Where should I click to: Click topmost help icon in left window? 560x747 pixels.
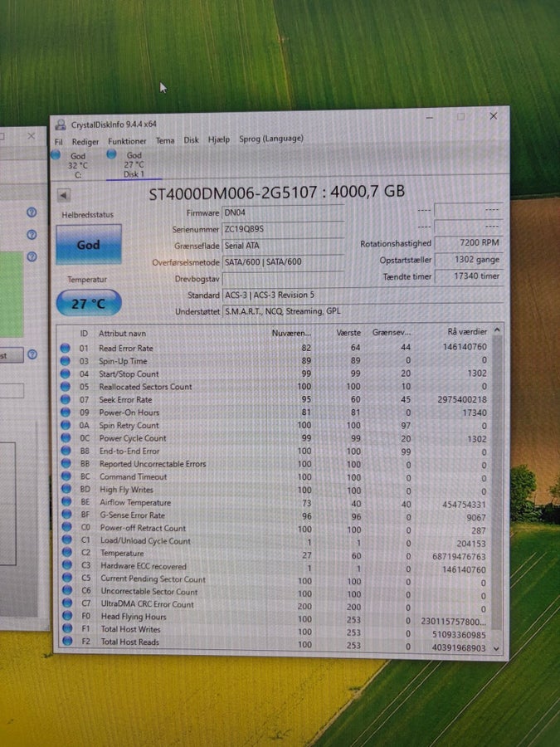(x=32, y=212)
